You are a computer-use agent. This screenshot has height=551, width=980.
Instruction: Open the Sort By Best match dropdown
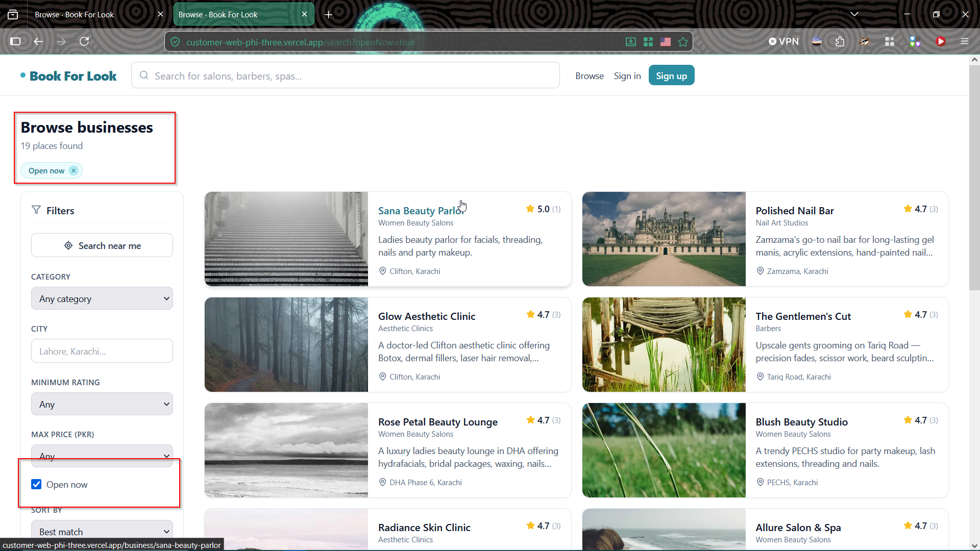[102, 532]
